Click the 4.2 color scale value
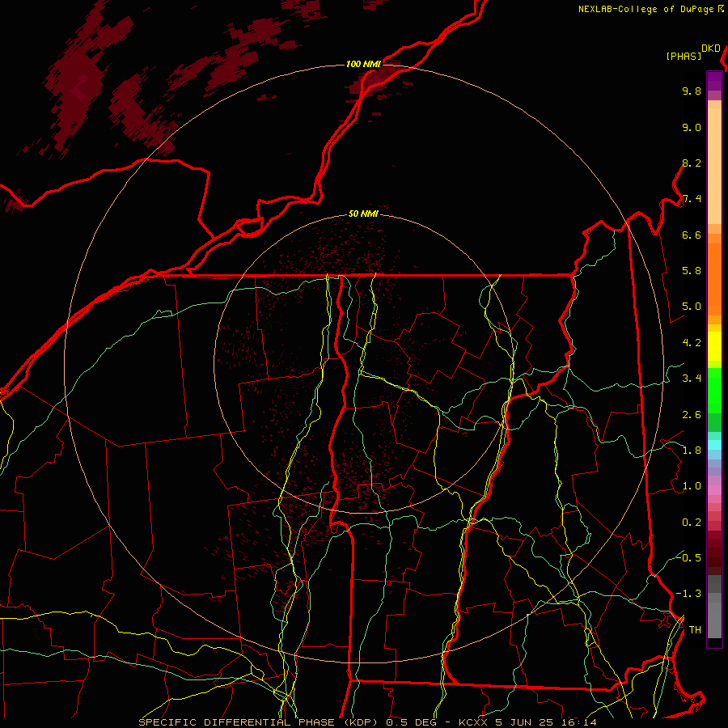 coord(692,343)
